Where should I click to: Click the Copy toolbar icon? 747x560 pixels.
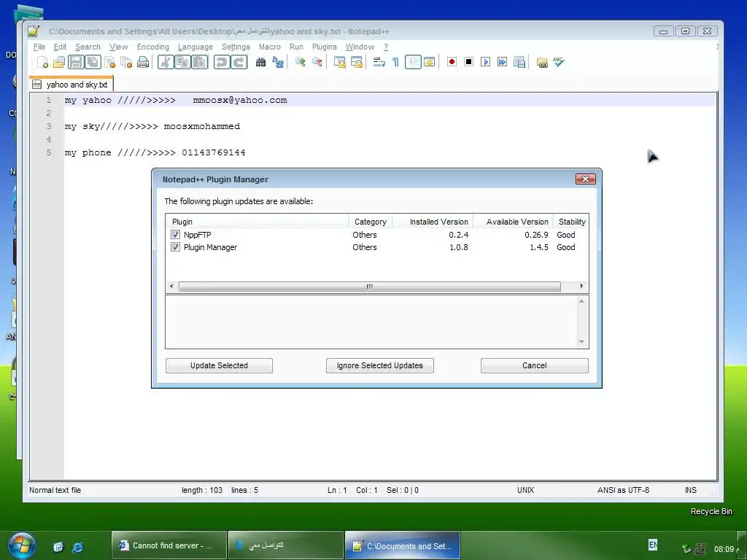(182, 63)
